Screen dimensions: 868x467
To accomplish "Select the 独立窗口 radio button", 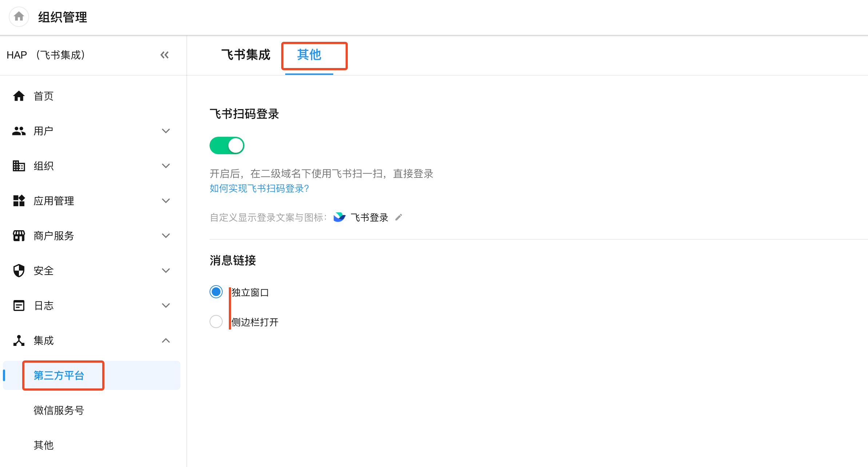I will point(216,292).
